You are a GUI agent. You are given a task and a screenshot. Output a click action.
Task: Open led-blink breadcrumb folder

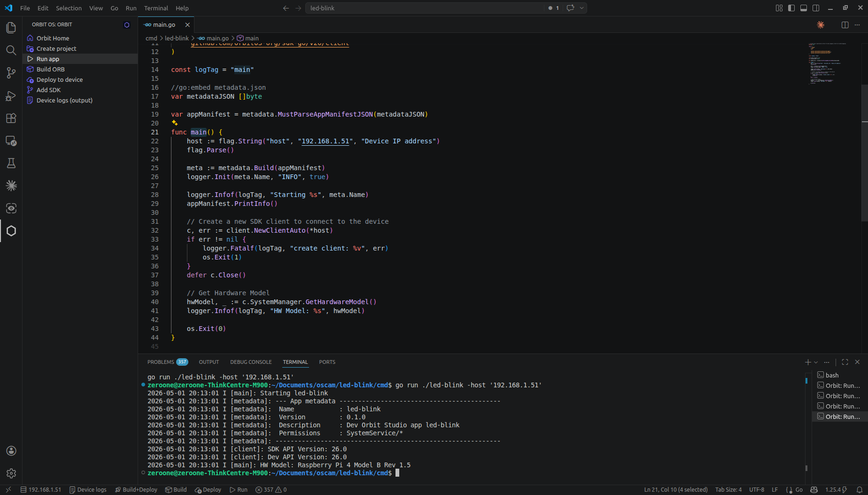click(177, 38)
